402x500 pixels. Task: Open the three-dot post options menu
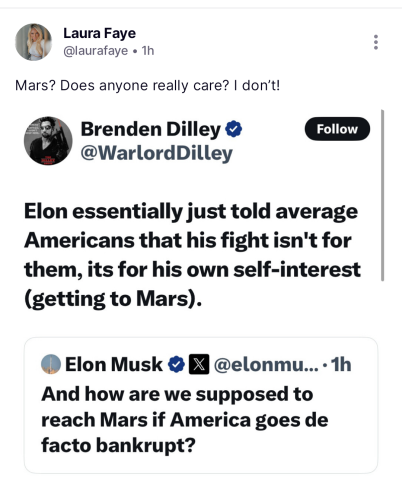[x=376, y=42]
